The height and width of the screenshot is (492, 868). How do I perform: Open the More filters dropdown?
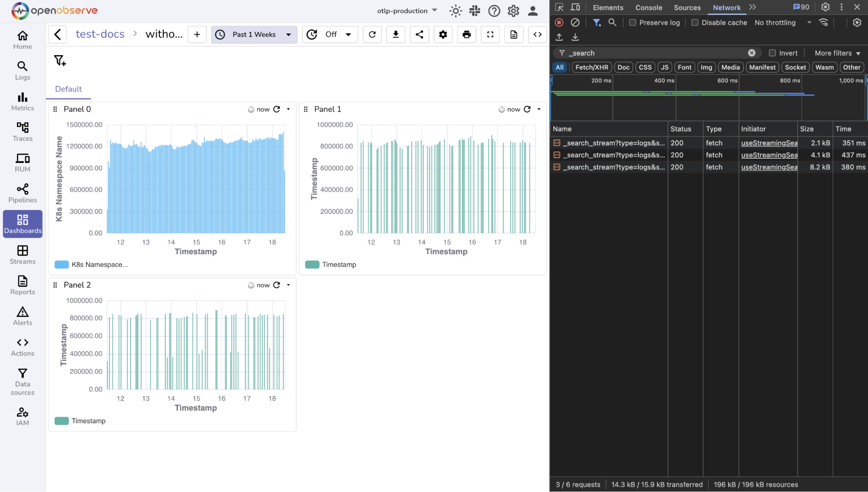pyautogui.click(x=836, y=53)
